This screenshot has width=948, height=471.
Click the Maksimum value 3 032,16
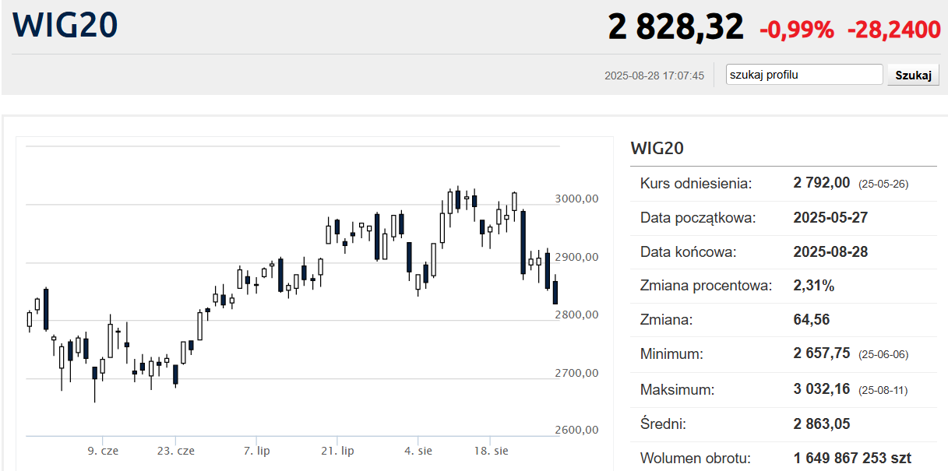821,388
